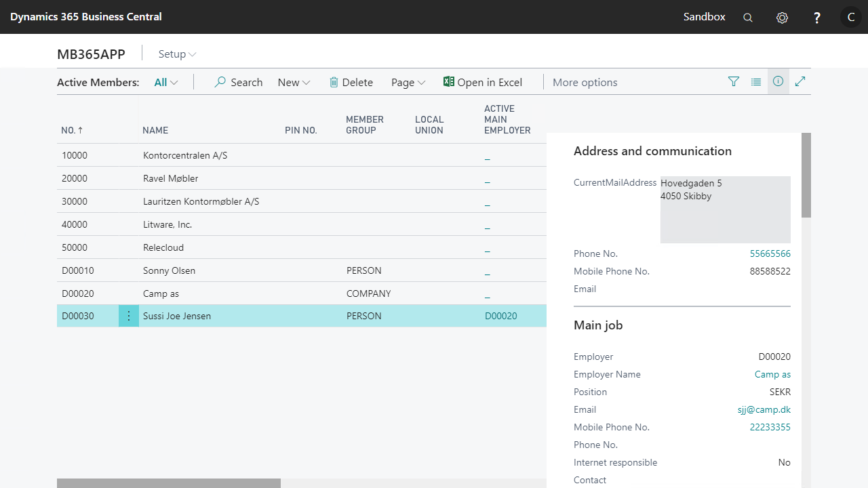This screenshot has height=488, width=868.
Task: Click the Local Union column header
Action: 429,125
